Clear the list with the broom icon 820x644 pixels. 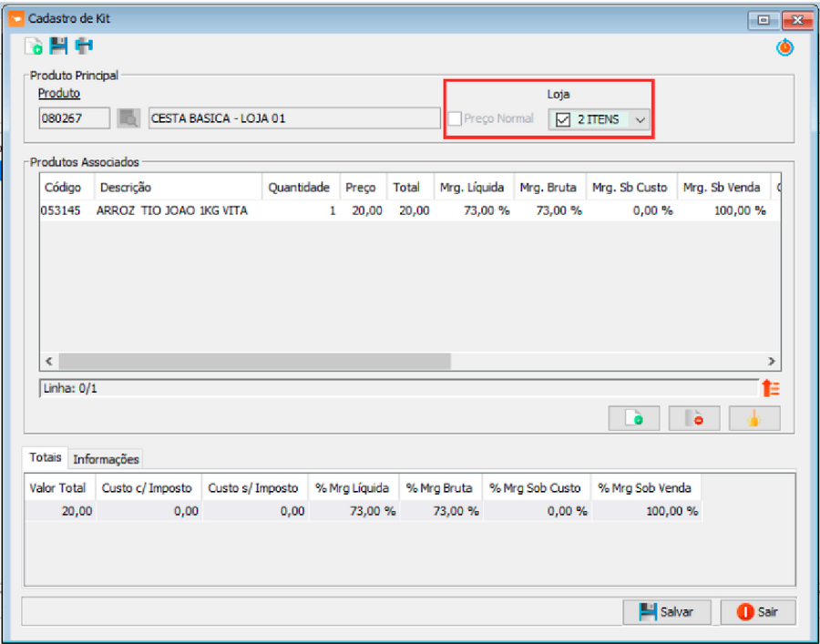click(x=753, y=418)
